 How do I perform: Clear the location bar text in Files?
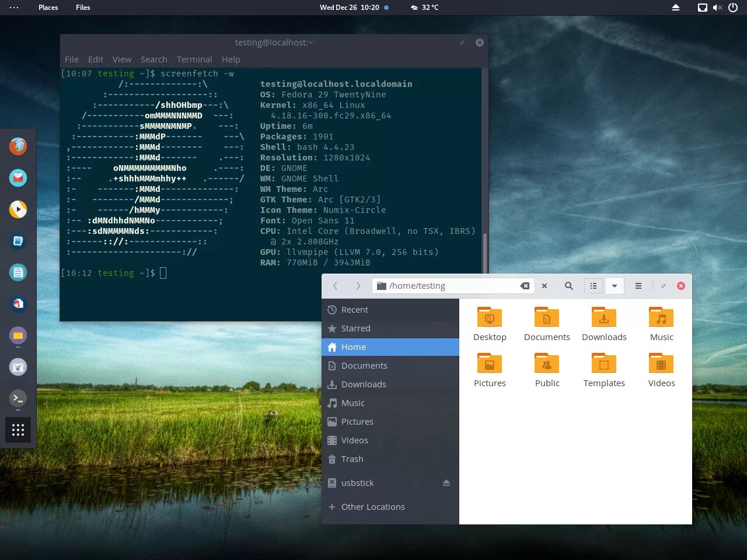(525, 286)
